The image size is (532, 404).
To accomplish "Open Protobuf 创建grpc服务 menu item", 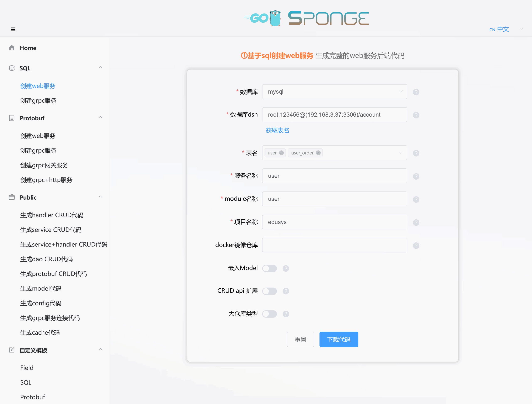I will (38, 150).
